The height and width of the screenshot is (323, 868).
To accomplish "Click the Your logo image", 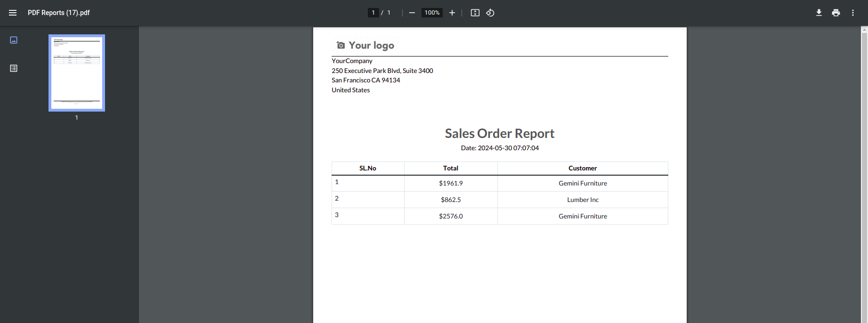I will [x=366, y=45].
